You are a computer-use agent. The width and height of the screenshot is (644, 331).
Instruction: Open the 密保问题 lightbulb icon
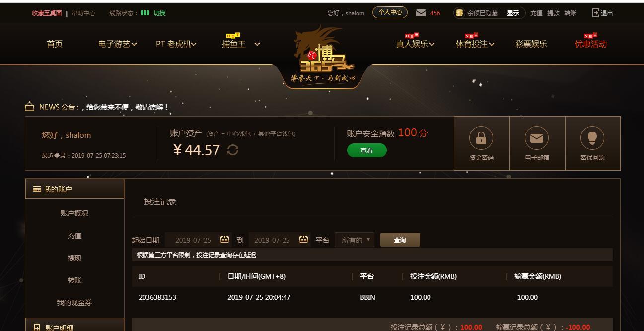pyautogui.click(x=592, y=138)
